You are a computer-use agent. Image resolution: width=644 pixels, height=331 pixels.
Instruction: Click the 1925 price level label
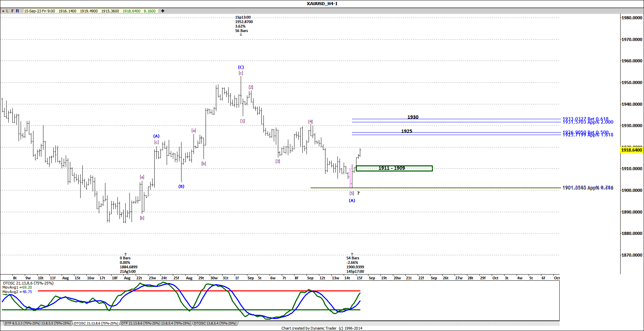(x=406, y=131)
